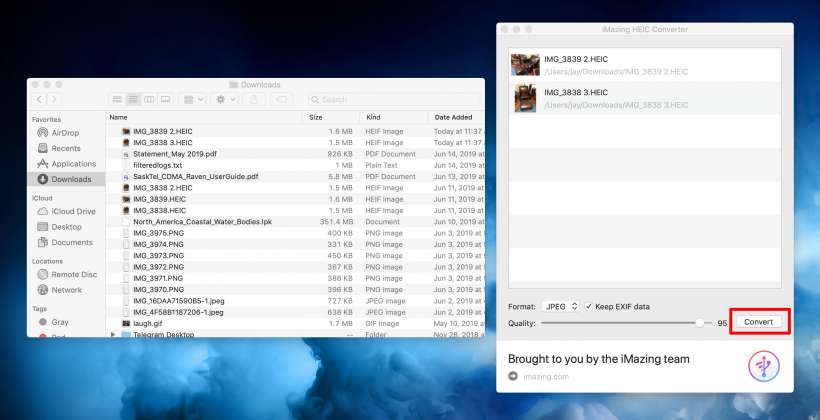Open the Format JPEG dropdown
This screenshot has height=420, width=820.
[561, 307]
